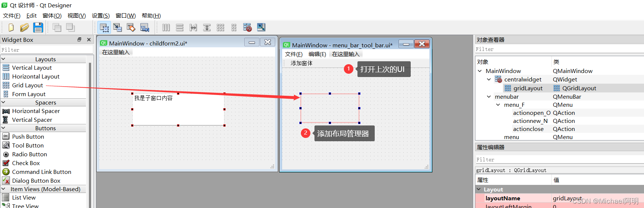
Task: Collapse the Layouts category
Action: click(3, 59)
